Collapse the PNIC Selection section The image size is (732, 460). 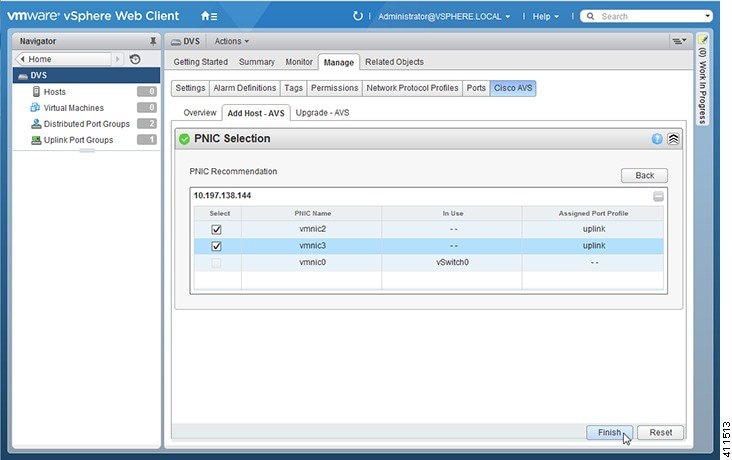click(673, 139)
